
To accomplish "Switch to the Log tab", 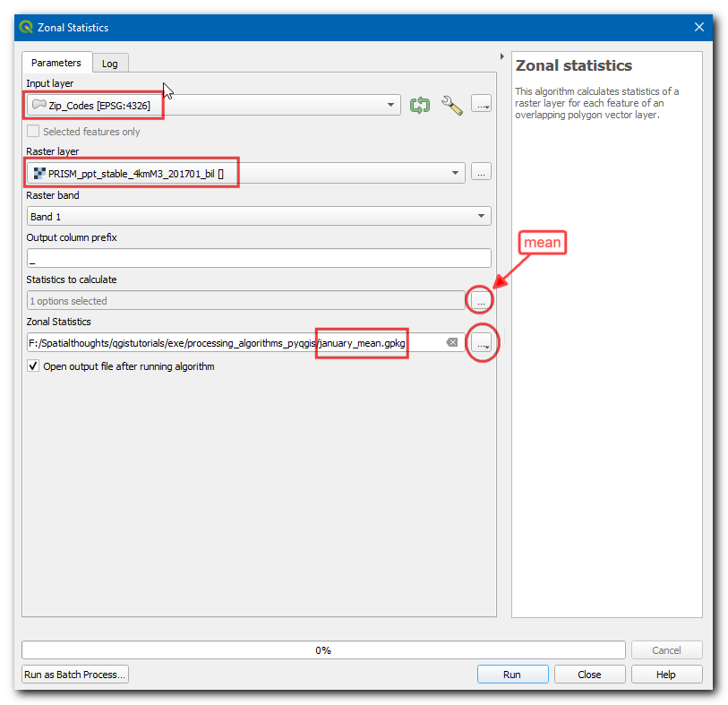I will click(109, 64).
